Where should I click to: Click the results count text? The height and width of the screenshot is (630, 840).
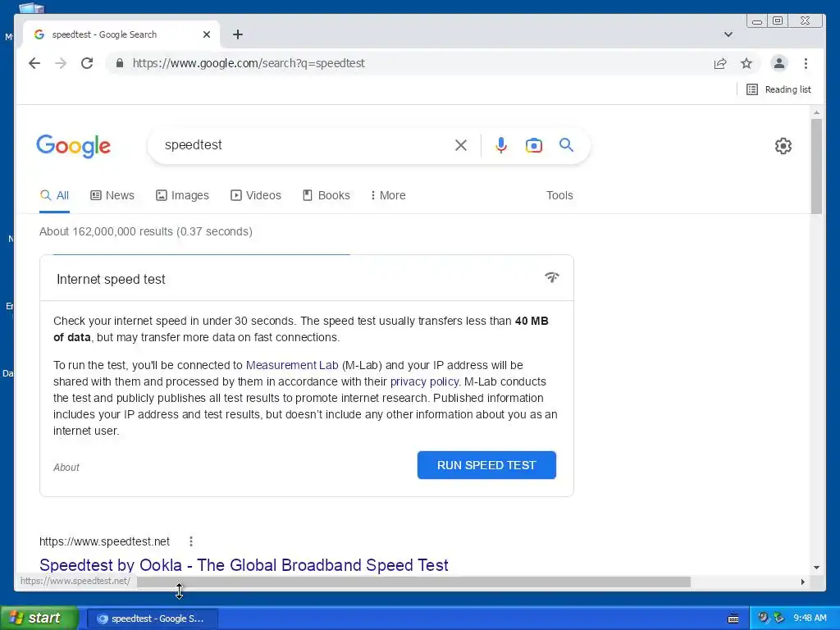click(146, 231)
